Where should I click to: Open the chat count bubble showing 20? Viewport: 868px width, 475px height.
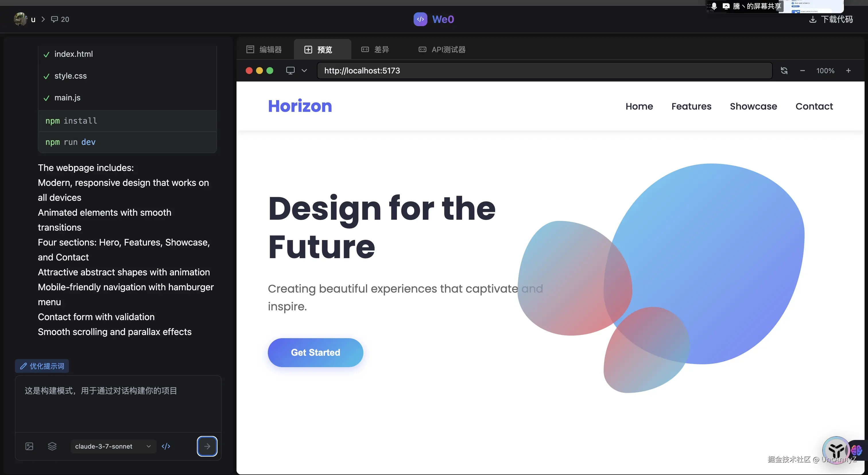(x=60, y=19)
